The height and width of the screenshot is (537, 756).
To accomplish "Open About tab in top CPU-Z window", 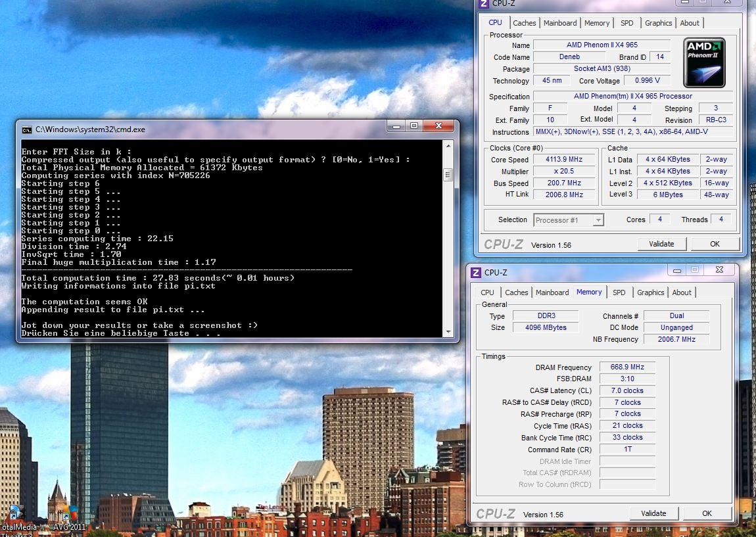I will [x=690, y=23].
